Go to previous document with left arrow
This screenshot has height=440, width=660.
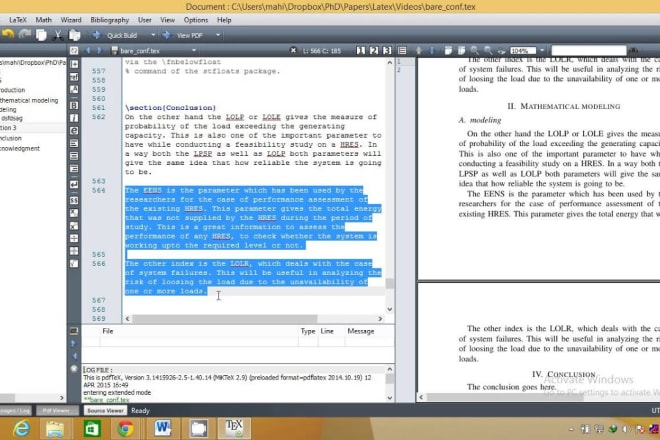(88, 51)
